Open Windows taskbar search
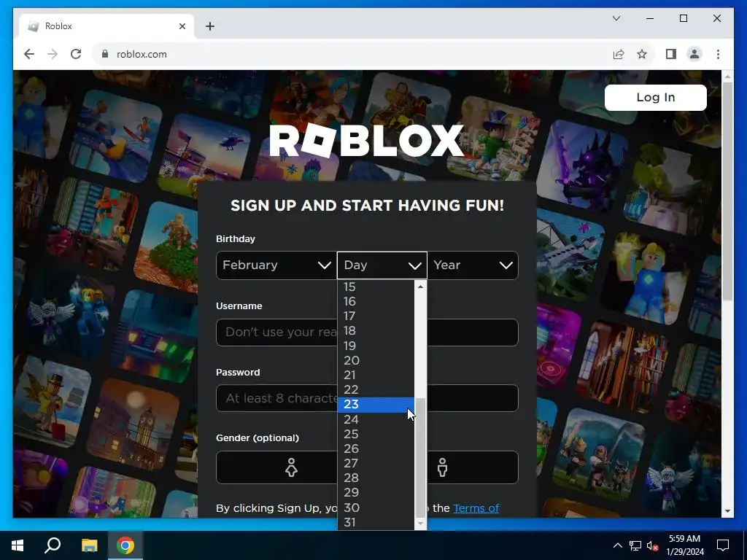 [53, 545]
